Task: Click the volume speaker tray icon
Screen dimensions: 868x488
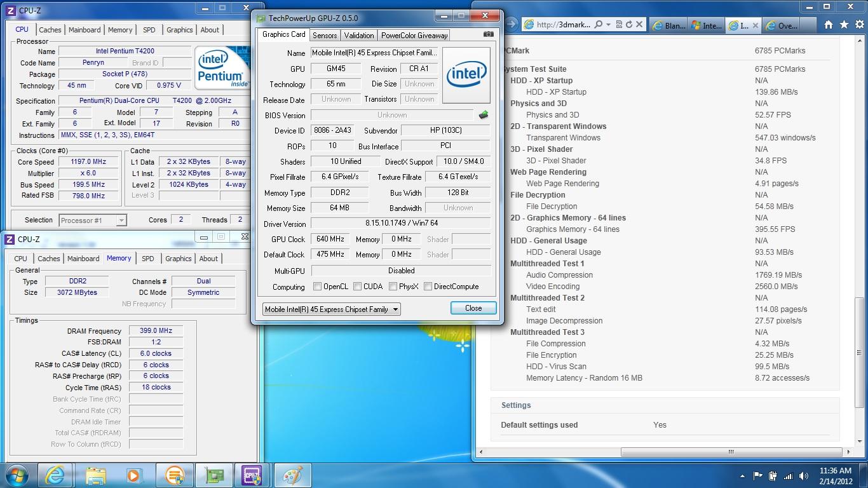Action: 804,476
